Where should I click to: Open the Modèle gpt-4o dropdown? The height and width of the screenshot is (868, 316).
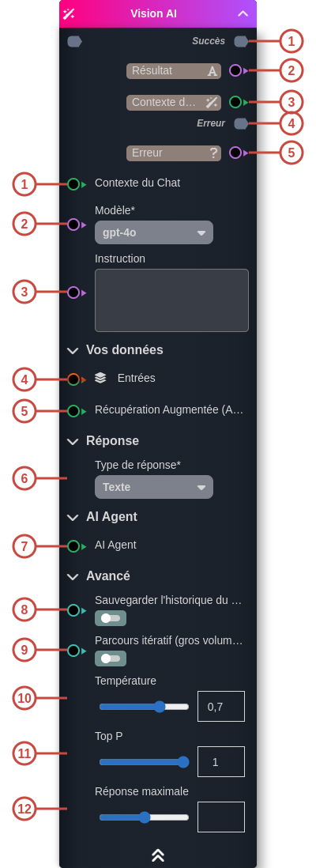point(154,232)
